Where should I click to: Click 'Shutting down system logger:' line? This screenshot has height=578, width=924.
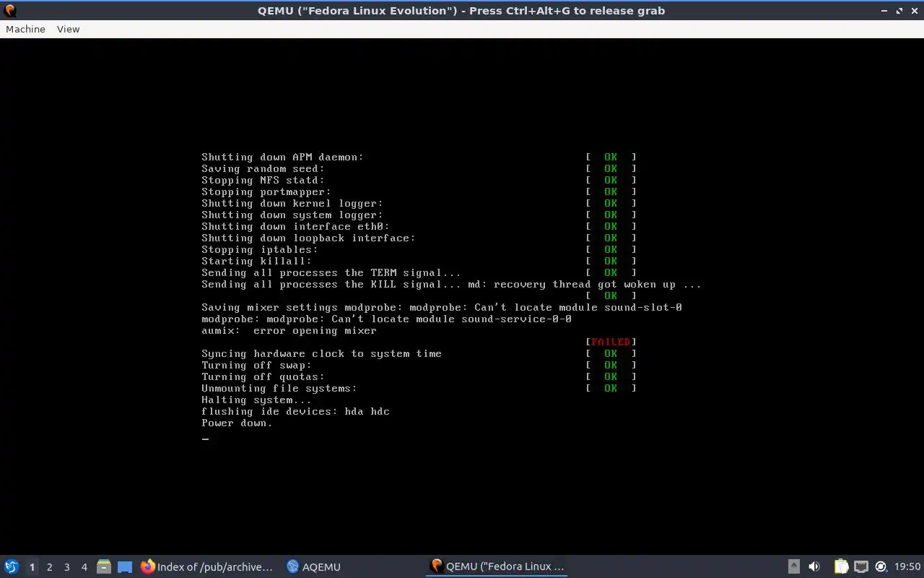pos(292,215)
